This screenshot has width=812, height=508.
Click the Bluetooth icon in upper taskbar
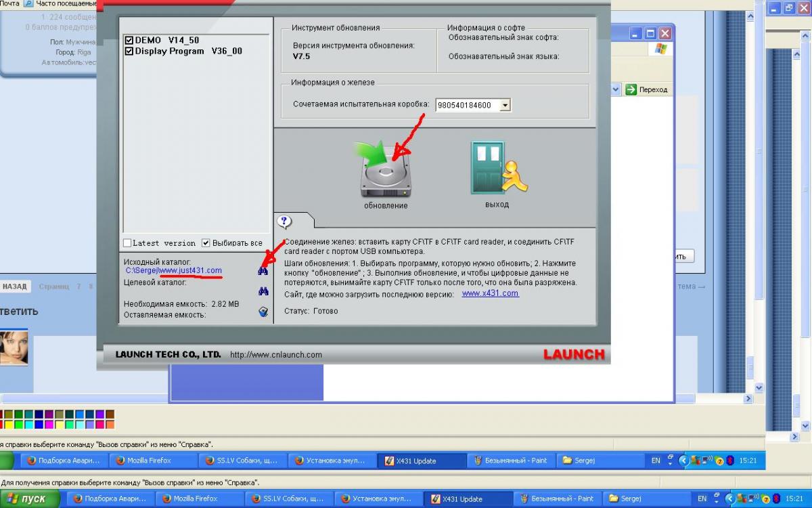click(x=730, y=461)
